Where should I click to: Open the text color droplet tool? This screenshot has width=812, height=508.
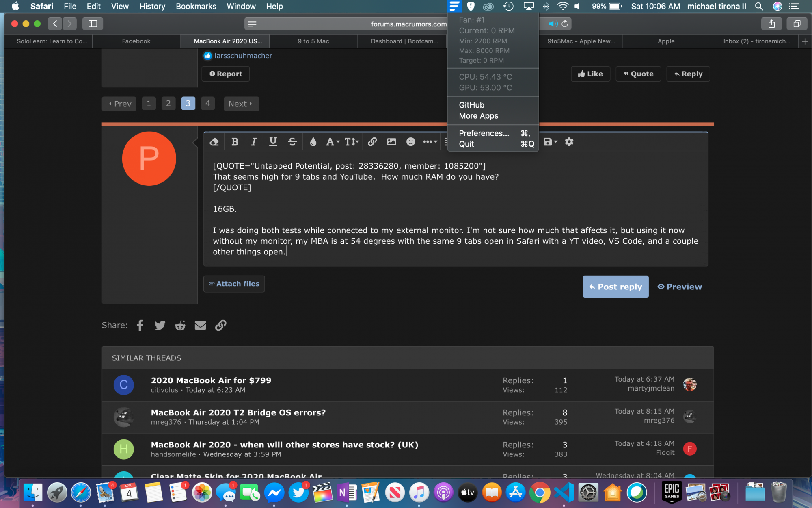313,142
